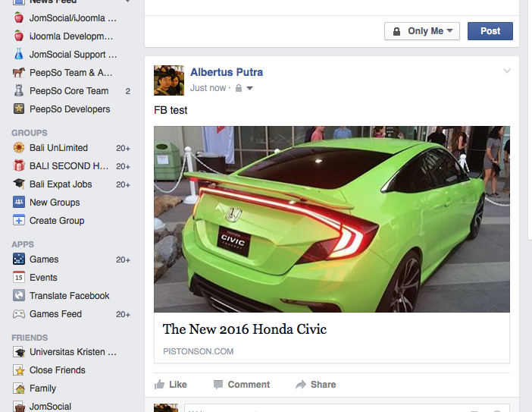Viewport: 532px width, 412px height.
Task: Click the Games icon in Apps
Action: click(19, 259)
